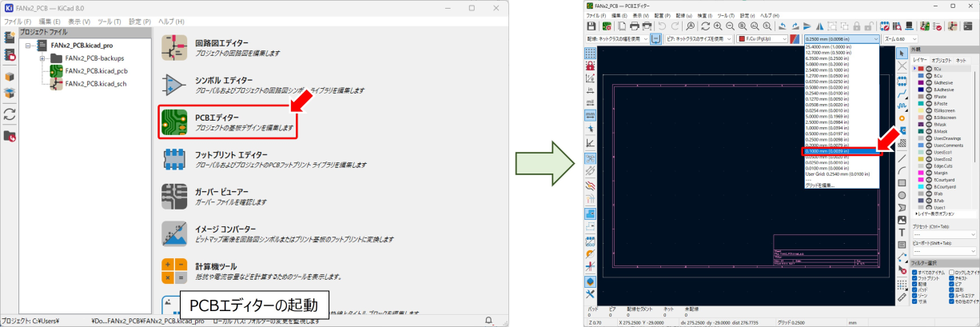Switch to the ネット tab in appearance panel
Screen dimensions: 980x327
(961, 61)
